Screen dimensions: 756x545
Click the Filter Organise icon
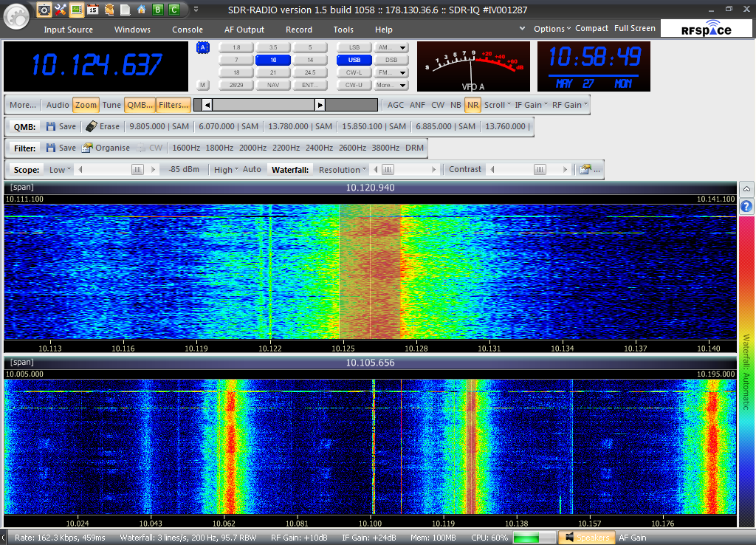tap(87, 148)
